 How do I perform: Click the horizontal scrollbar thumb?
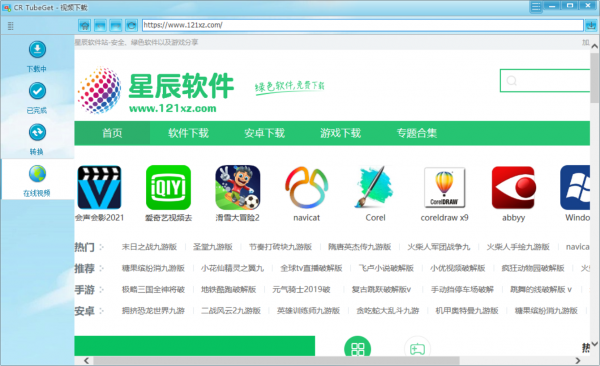(276, 361)
